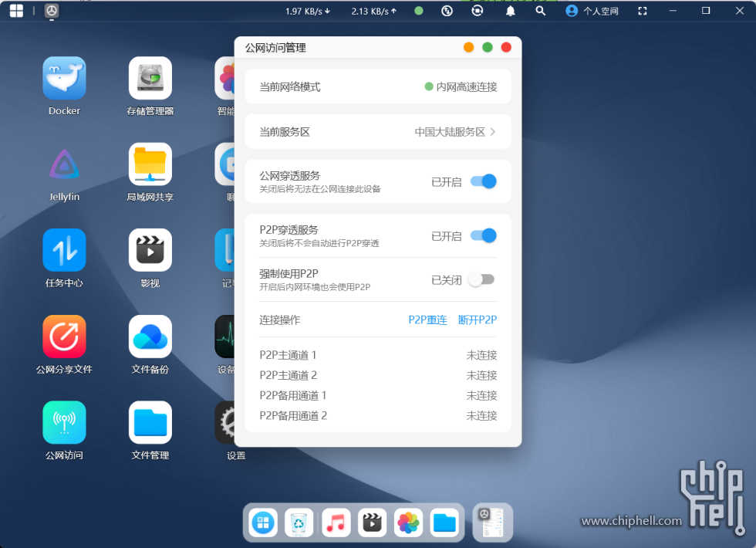Click the P2P重连 reconnect link
This screenshot has height=548, width=756.
point(427,320)
